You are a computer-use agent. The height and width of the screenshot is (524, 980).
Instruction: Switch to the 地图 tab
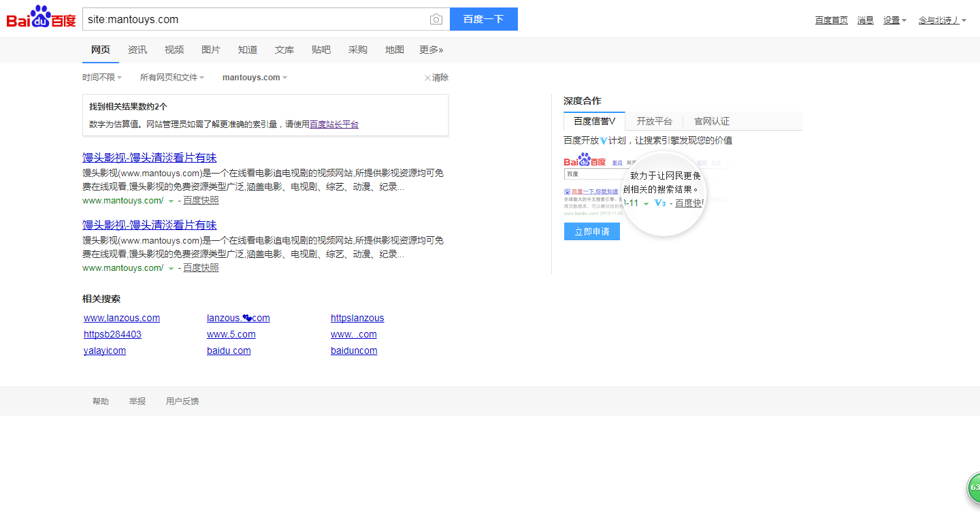coord(395,50)
